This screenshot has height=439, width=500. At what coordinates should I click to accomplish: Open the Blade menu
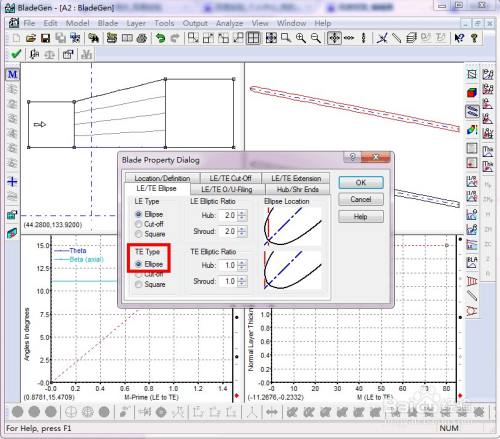[x=108, y=23]
